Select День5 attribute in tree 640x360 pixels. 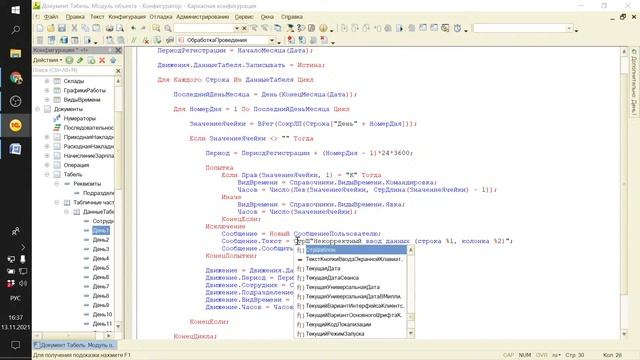[x=101, y=268]
